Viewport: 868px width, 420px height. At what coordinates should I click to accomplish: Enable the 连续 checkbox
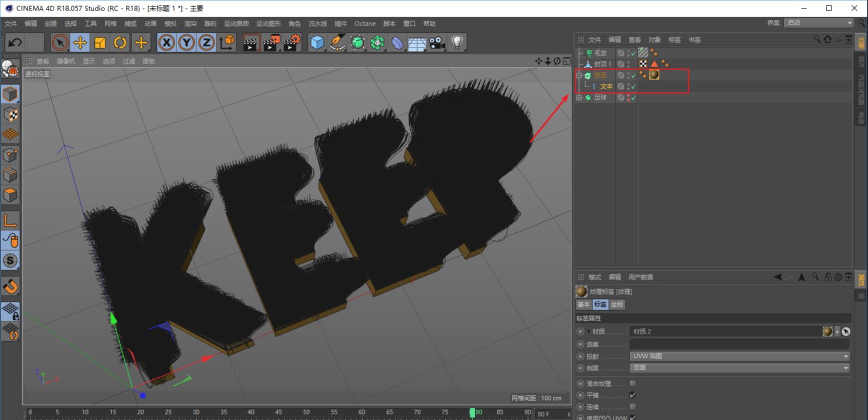633,407
